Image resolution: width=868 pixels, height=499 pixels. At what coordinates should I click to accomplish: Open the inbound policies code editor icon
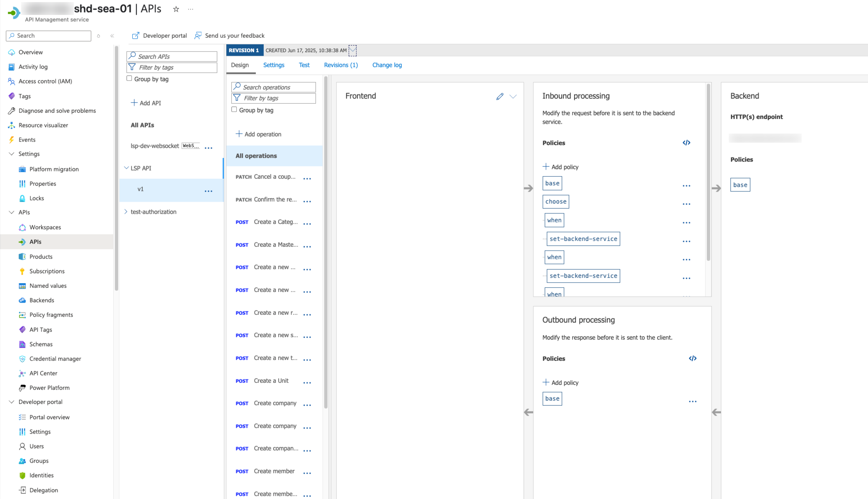point(686,143)
